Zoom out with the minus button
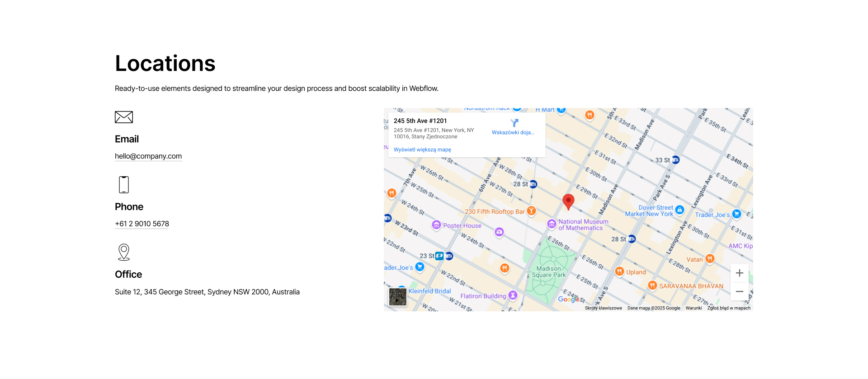The height and width of the screenshot is (379, 868). tap(740, 291)
